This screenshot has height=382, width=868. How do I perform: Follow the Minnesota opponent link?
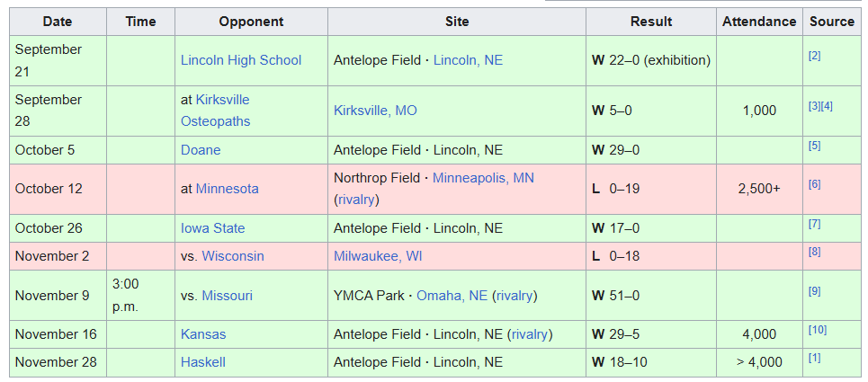point(227,189)
